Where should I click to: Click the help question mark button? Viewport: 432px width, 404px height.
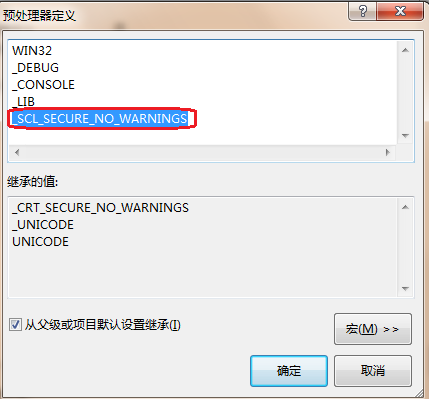tap(362, 11)
